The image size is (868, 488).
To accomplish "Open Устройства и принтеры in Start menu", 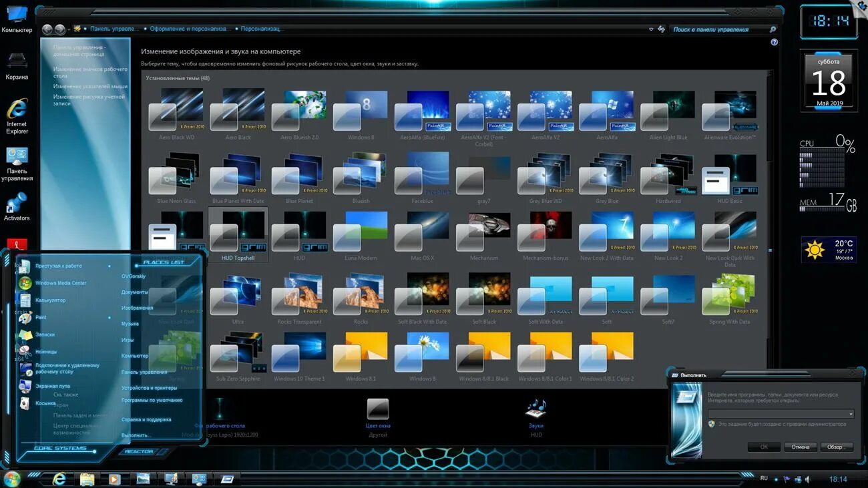I will click(x=149, y=388).
